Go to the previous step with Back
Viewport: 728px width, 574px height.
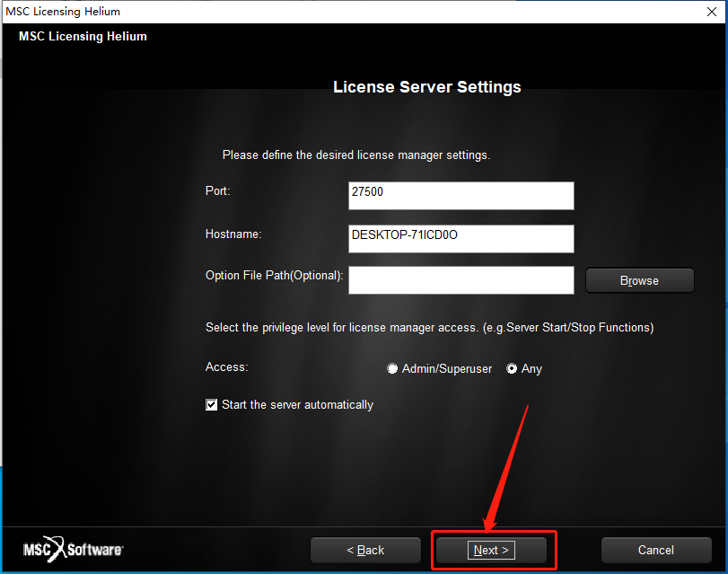365,551
